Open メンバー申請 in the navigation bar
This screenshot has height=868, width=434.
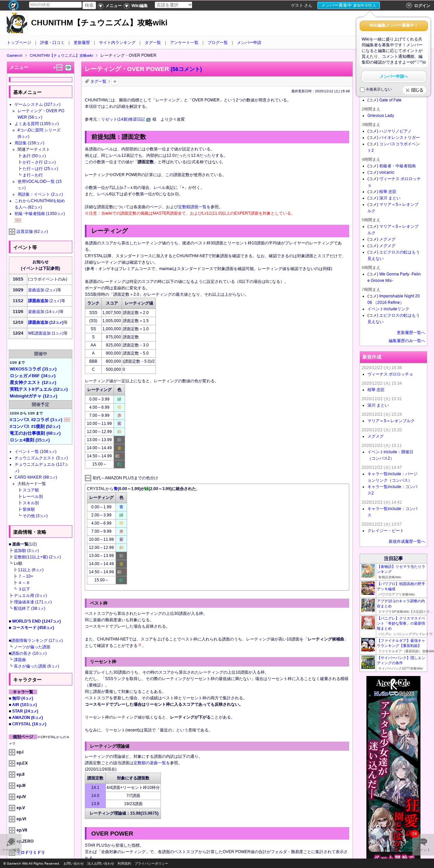pyautogui.click(x=249, y=43)
